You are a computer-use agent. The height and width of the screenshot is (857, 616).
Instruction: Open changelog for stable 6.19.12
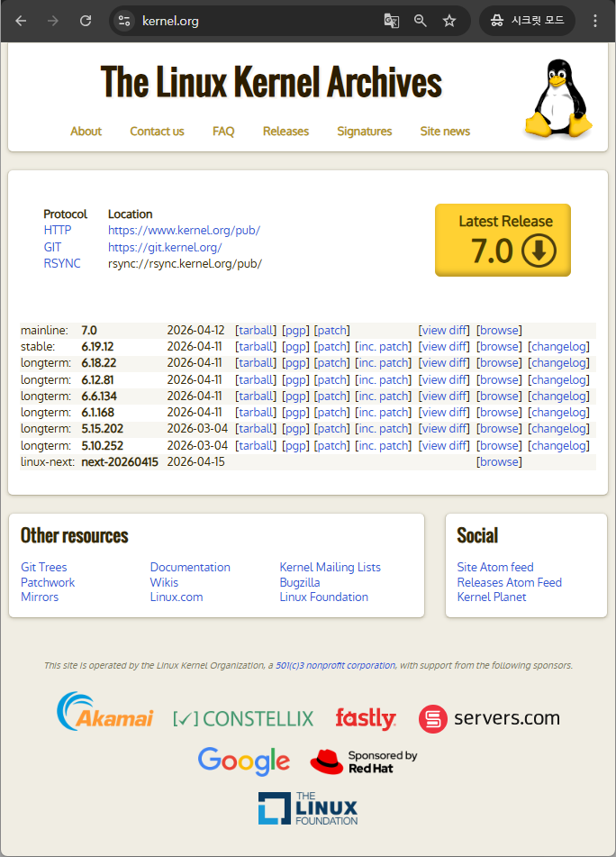tap(558, 347)
